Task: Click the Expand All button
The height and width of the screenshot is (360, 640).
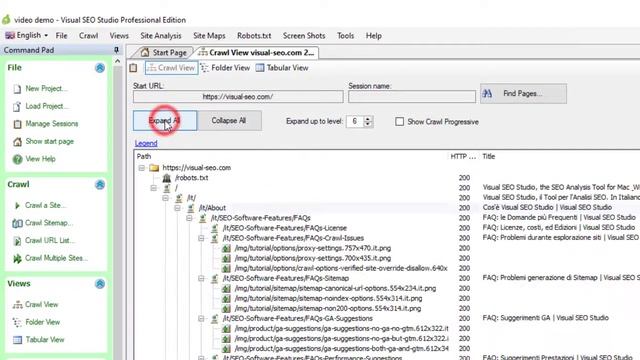Action: click(x=164, y=121)
